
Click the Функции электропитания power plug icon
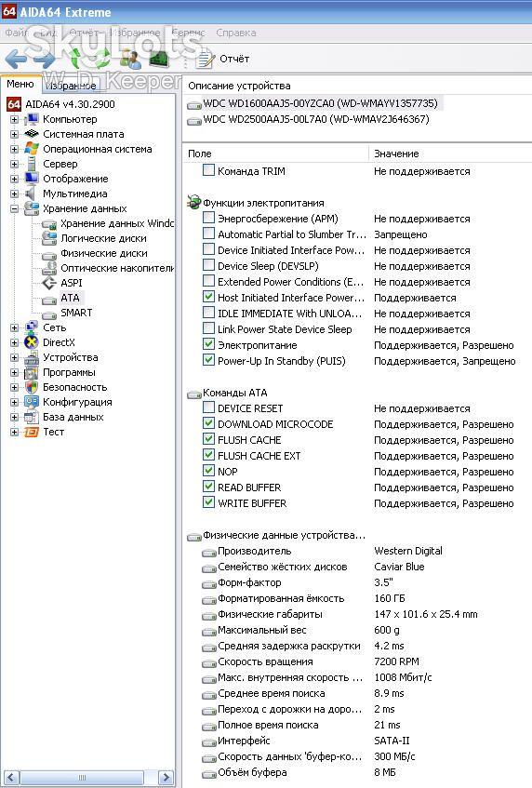click(x=193, y=203)
